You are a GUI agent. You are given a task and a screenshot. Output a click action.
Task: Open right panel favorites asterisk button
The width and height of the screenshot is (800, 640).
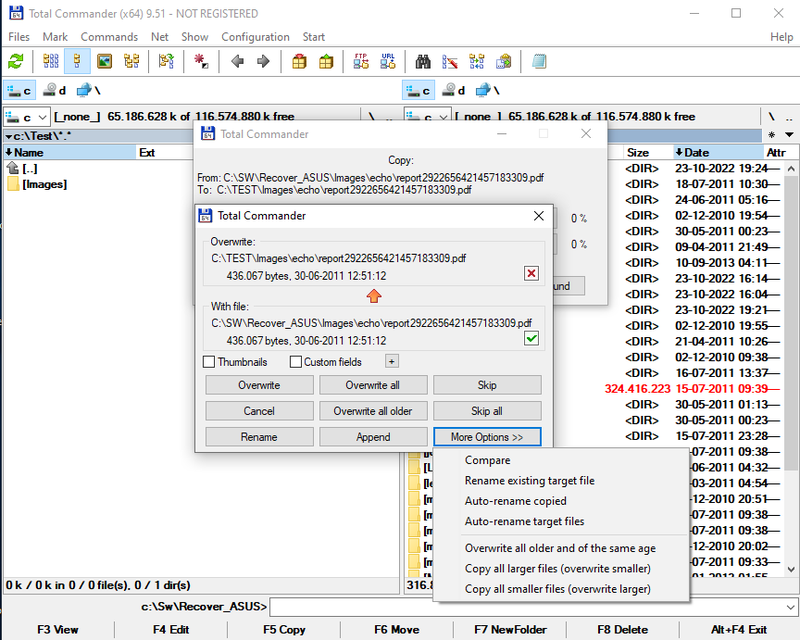(771, 135)
